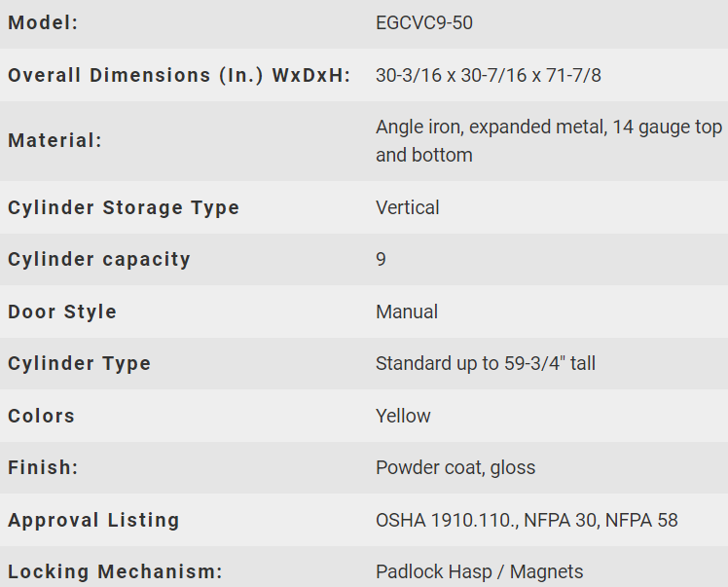
Task: Click the Cylinder Storage Type label
Action: coord(124,207)
